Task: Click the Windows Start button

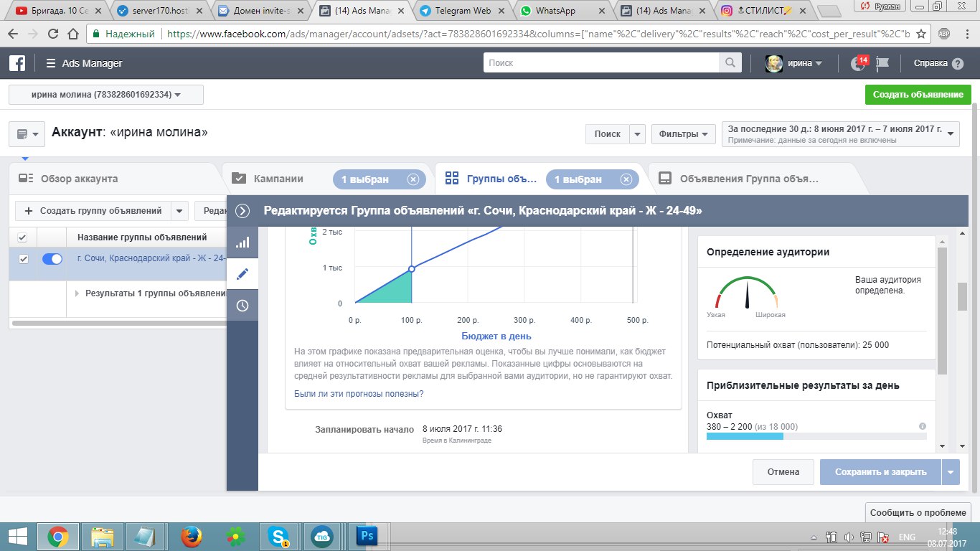Action: tap(17, 536)
